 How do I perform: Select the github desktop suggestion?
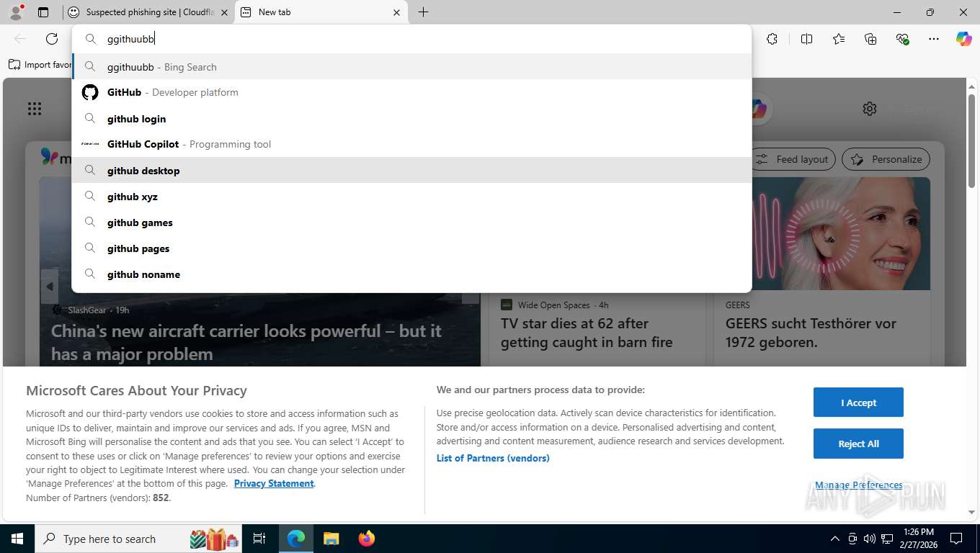pos(412,171)
